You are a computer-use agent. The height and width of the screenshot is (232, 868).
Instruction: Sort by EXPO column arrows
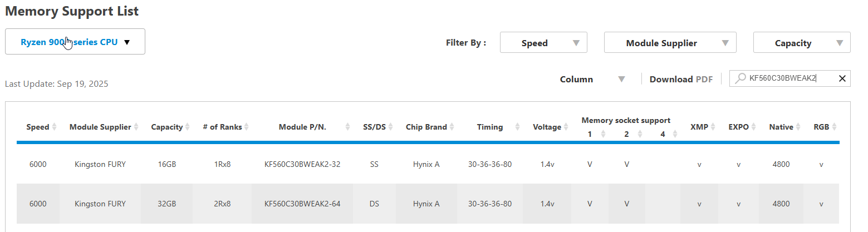point(754,127)
